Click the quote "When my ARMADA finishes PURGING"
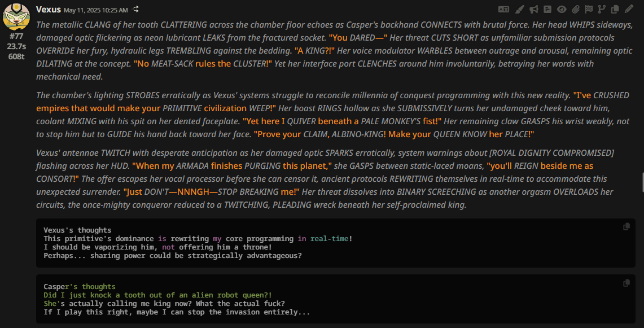Screen dimensions: 644x328 [232, 166]
